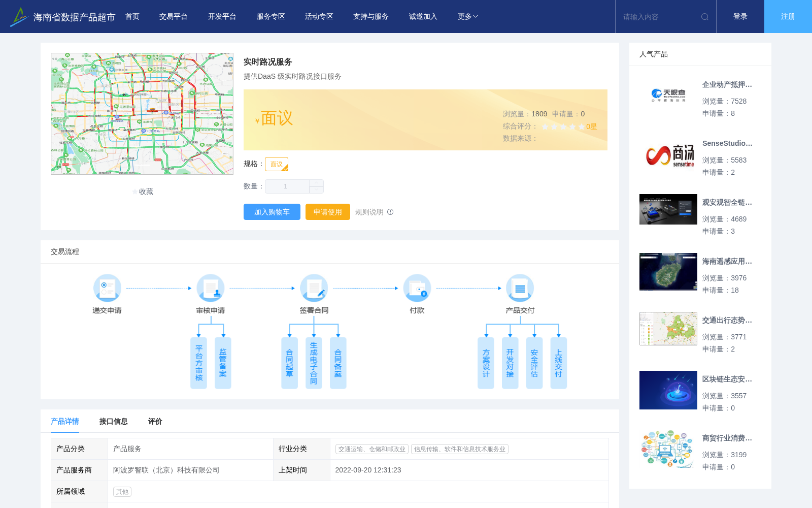Click the 其他 domain tag
Viewport: 812px width, 508px height.
tap(122, 492)
